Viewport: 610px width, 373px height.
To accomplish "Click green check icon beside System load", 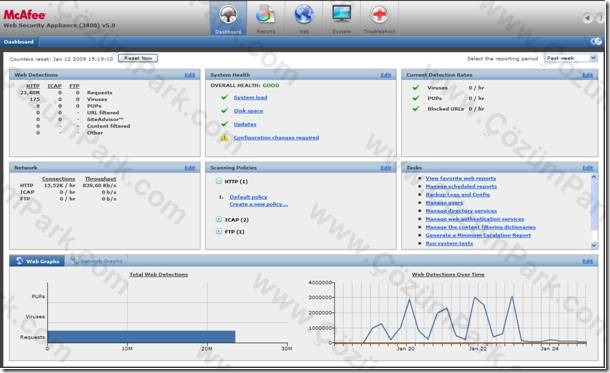I will pyautogui.click(x=224, y=97).
